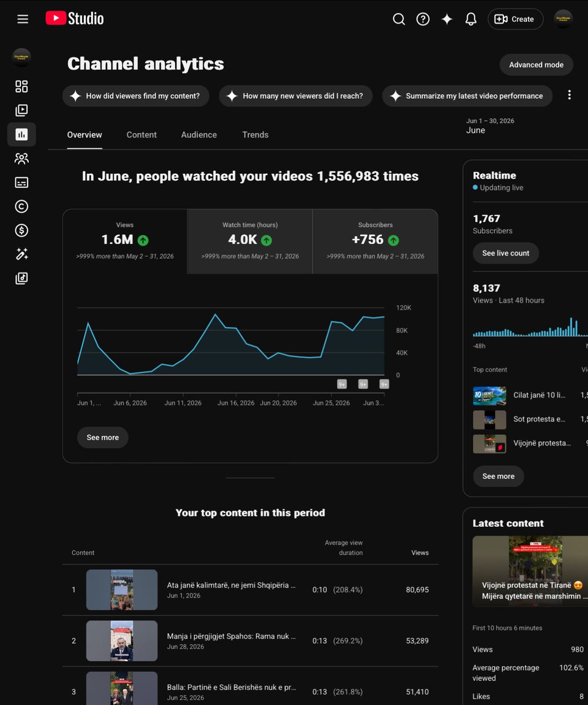Image resolution: width=588 pixels, height=705 pixels.
Task: Click the Views column header
Action: pyautogui.click(x=420, y=553)
